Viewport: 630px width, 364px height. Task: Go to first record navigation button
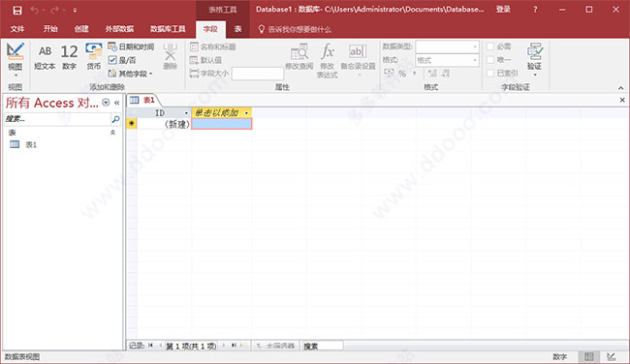tap(151, 346)
